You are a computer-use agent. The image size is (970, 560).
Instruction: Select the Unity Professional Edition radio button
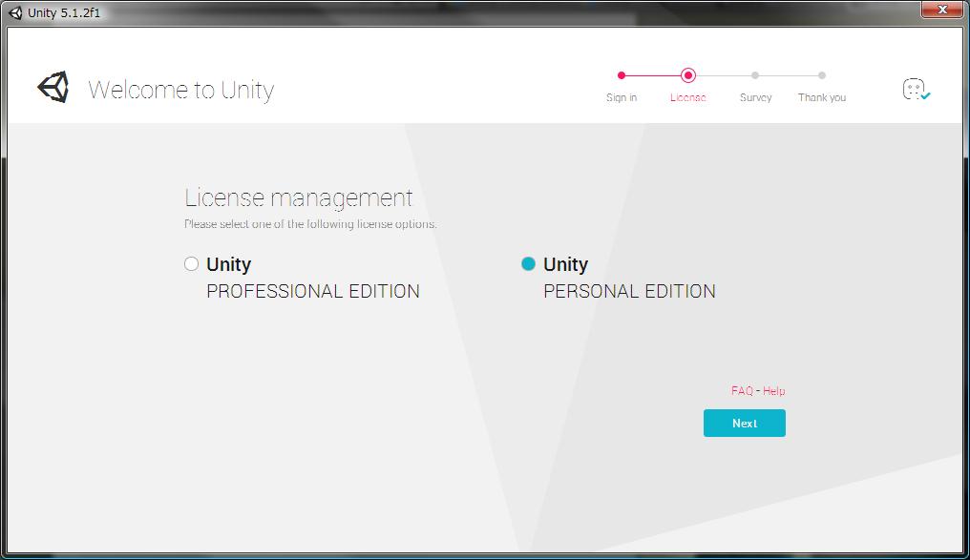coord(191,264)
